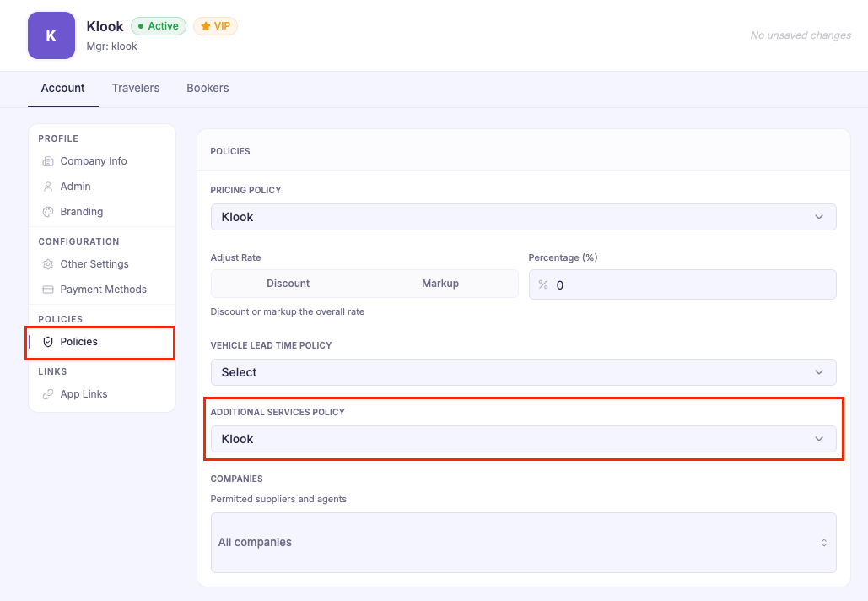Go to Other Settings

click(102, 264)
